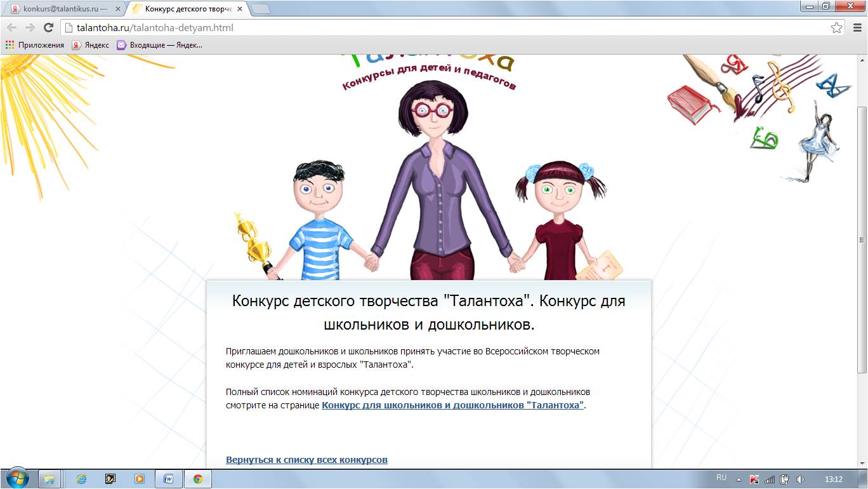Click the antivirus tray icon
Viewport: 868px width, 489px height.
pyautogui.click(x=755, y=479)
